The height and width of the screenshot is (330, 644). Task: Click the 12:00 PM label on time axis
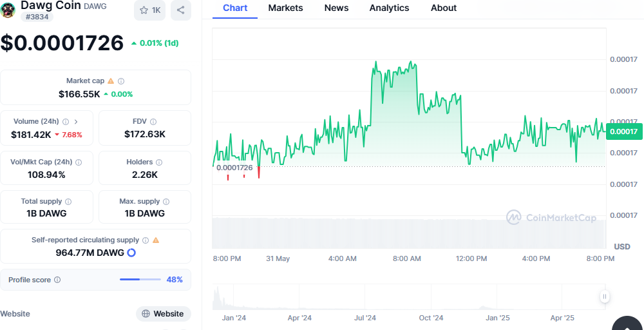point(471,258)
